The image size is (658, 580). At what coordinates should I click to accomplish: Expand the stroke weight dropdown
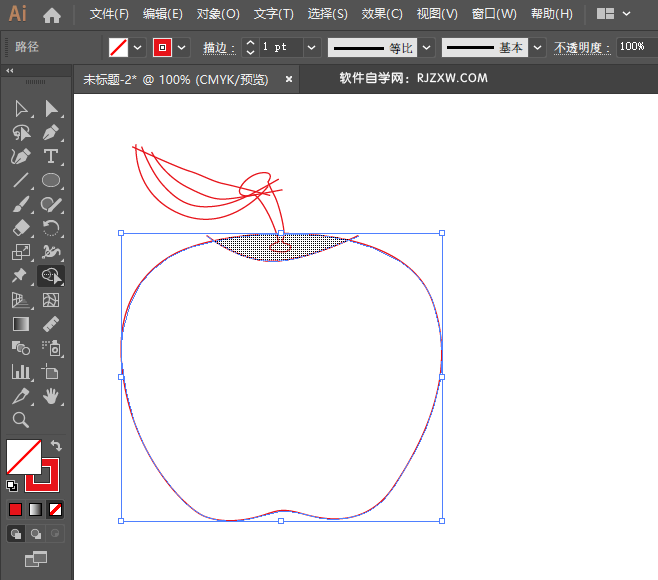311,47
